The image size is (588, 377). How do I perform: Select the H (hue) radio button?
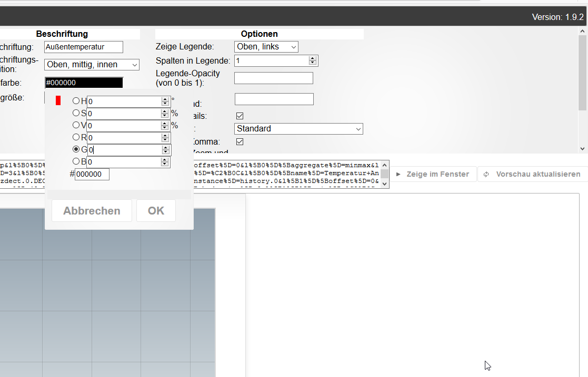[x=76, y=101]
